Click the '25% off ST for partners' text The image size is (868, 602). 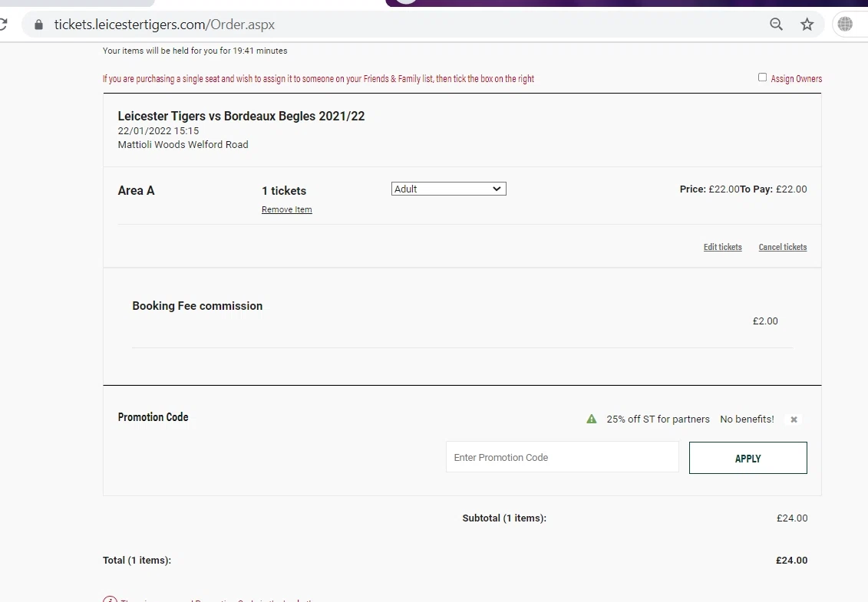pyautogui.click(x=658, y=419)
